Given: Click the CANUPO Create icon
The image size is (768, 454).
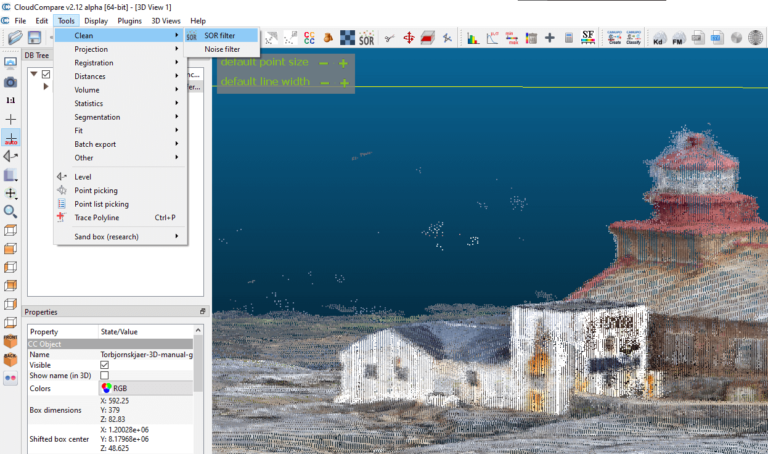Looking at the screenshot, I should (x=614, y=38).
